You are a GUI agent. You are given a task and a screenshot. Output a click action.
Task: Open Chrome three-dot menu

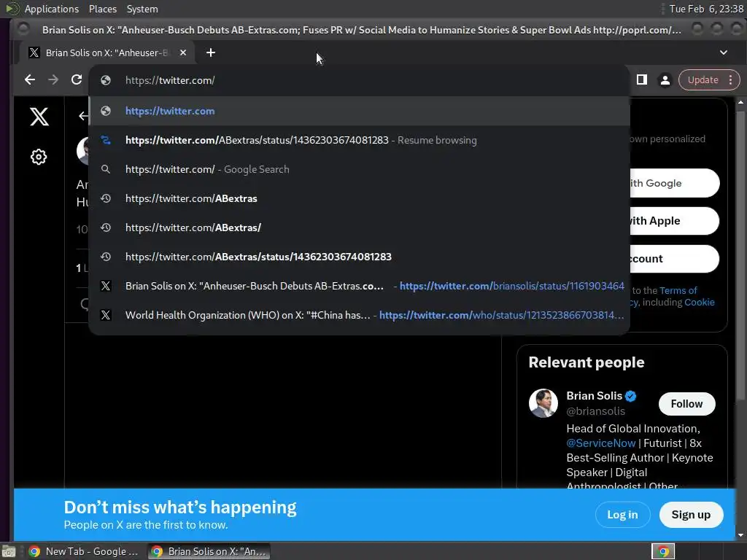pos(731,80)
